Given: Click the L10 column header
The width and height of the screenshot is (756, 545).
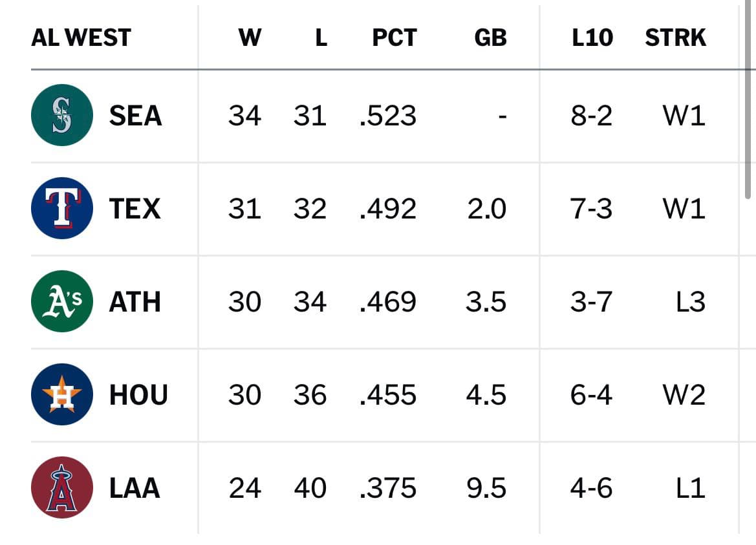Looking at the screenshot, I should pos(592,37).
